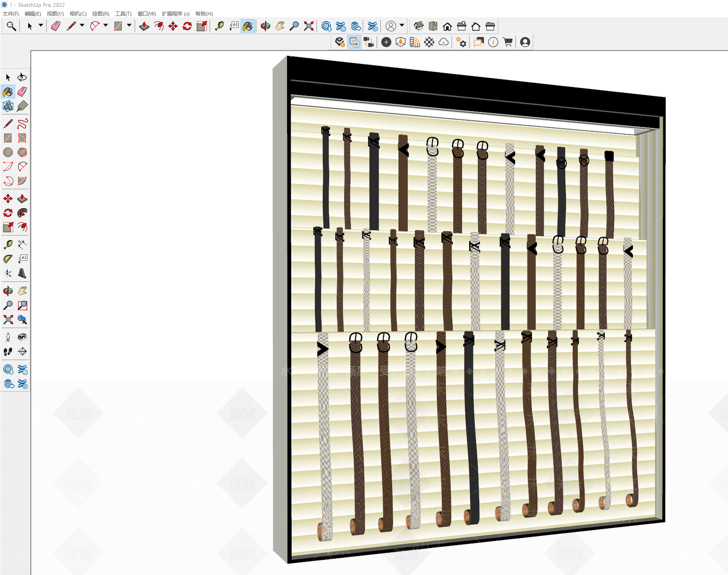The width and height of the screenshot is (728, 575).
Task: Open Enscape cloud upload manager
Action: click(x=444, y=42)
